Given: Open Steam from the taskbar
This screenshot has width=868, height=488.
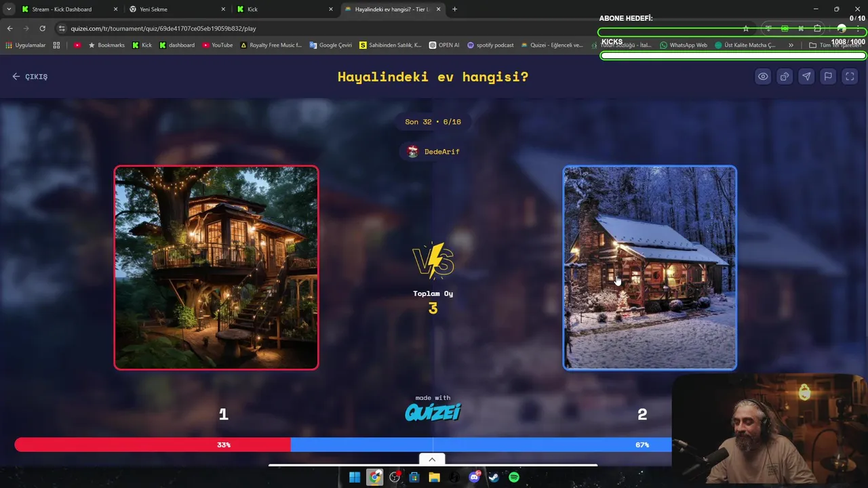Looking at the screenshot, I should tap(494, 477).
